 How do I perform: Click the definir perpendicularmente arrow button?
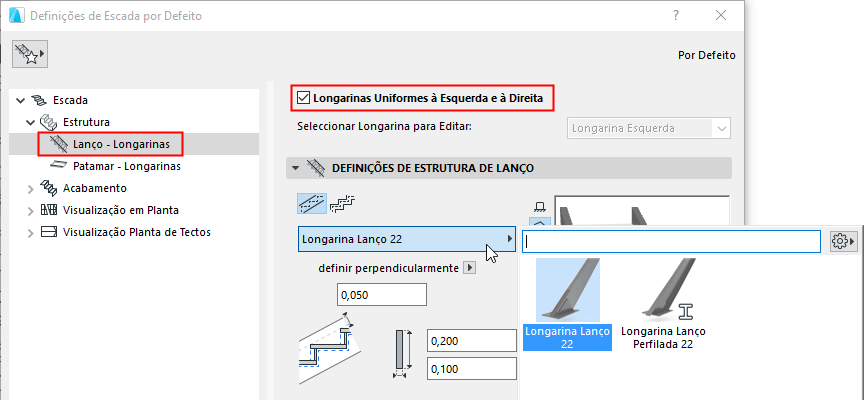[x=470, y=268]
